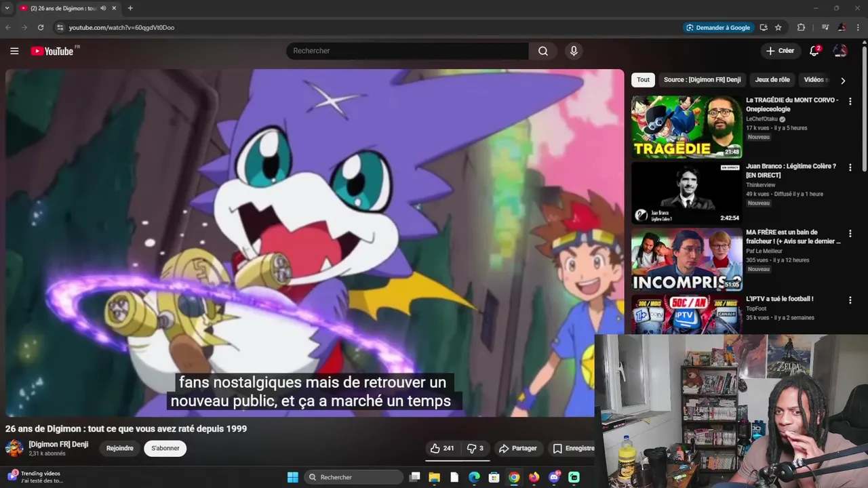Viewport: 868px width, 488px height.
Task: Click the Chrome address bar URL
Action: coord(121,28)
